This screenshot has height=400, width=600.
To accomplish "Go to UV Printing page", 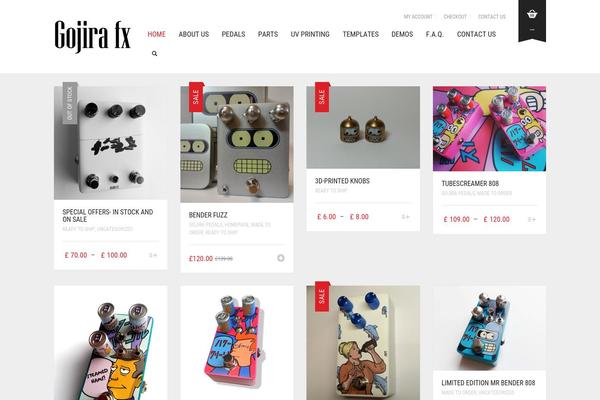I will tap(310, 34).
